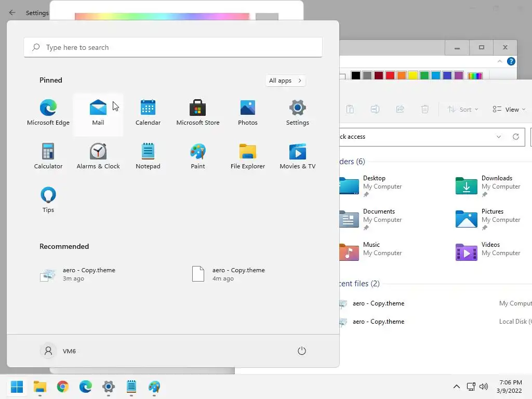This screenshot has width=532, height=399.
Task: Switch to Notepad via taskbar icon
Action: pyautogui.click(x=131, y=387)
